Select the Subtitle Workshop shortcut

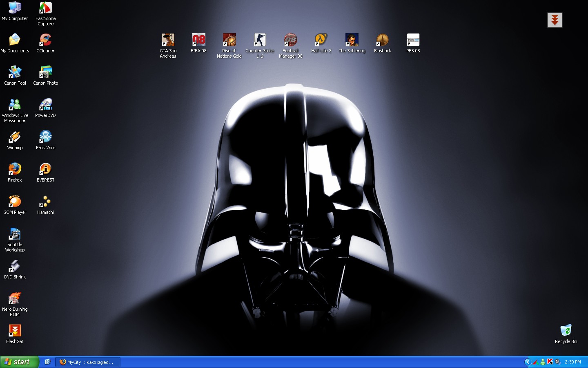click(15, 240)
